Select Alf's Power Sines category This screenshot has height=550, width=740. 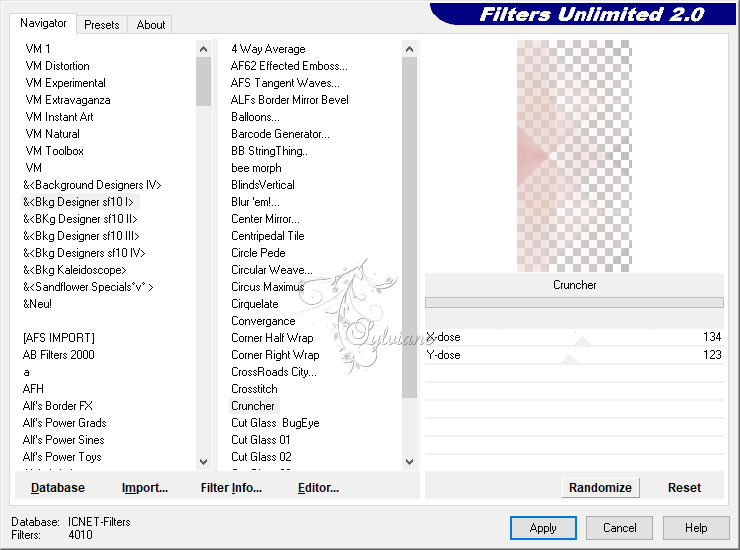pyautogui.click(x=64, y=440)
